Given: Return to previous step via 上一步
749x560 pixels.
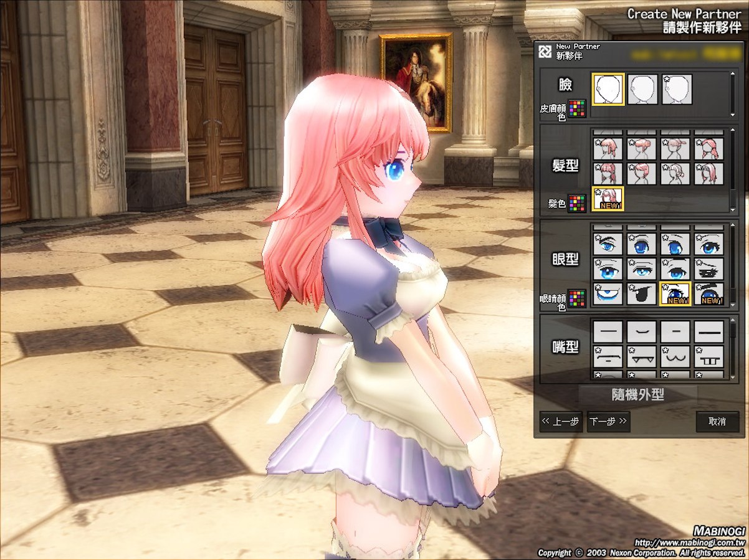Looking at the screenshot, I should (x=561, y=422).
